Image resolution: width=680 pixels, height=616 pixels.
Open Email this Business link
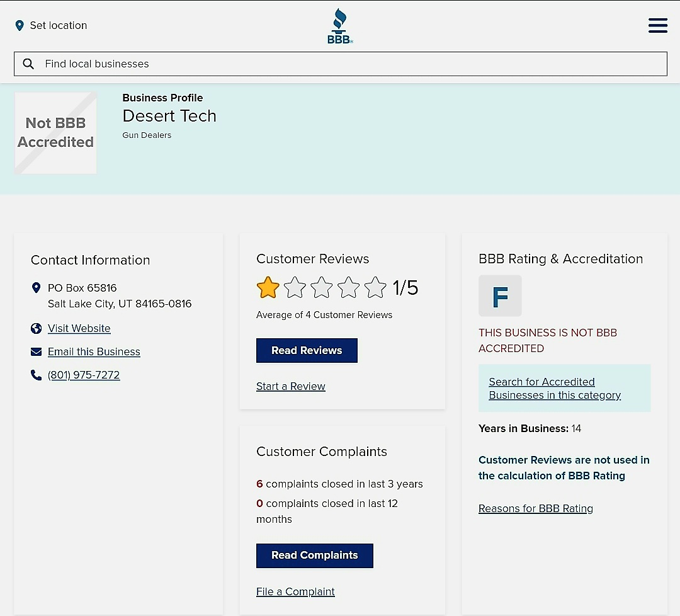tap(94, 352)
